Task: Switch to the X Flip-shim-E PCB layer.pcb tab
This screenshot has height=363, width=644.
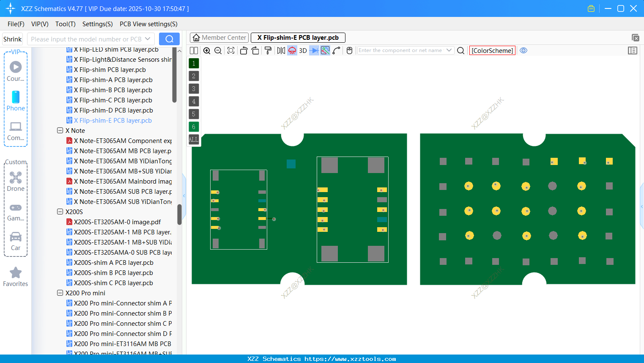Action: (x=298, y=38)
